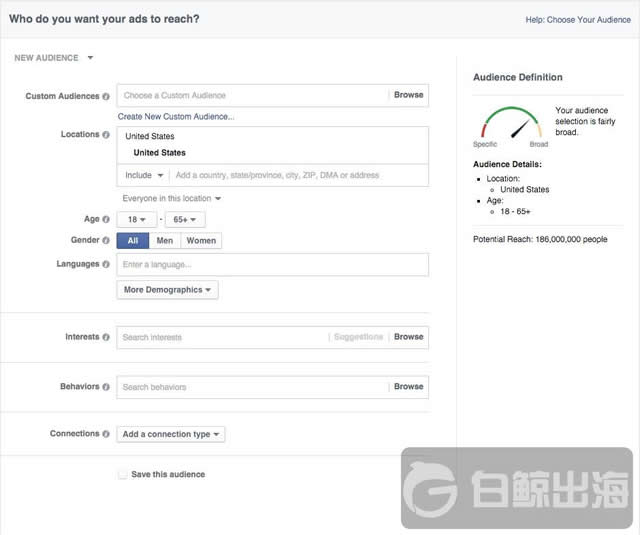Expand More Demographics dropdown
640x535 pixels.
point(168,290)
